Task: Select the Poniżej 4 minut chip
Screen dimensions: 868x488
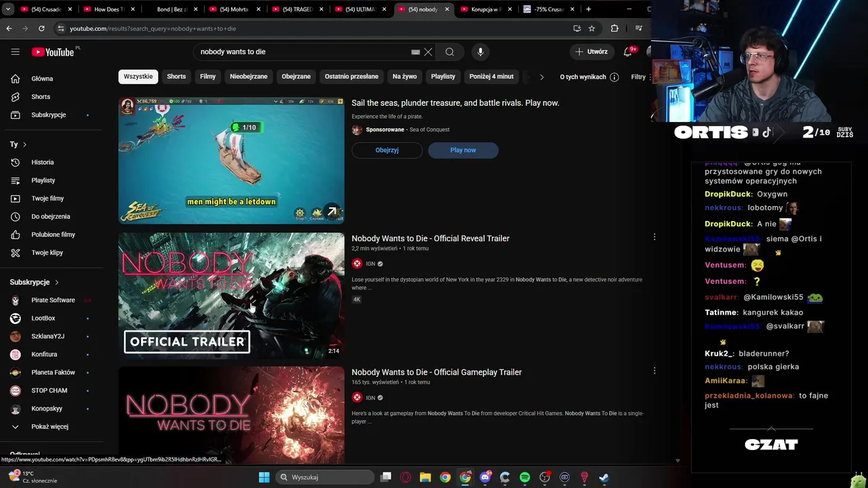Action: (491, 77)
